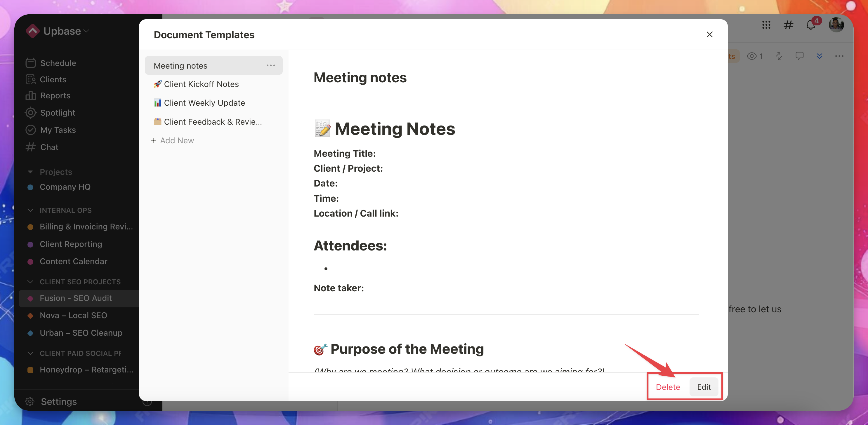Expand the Upbase workspace dropdown
The image size is (868, 425).
86,31
